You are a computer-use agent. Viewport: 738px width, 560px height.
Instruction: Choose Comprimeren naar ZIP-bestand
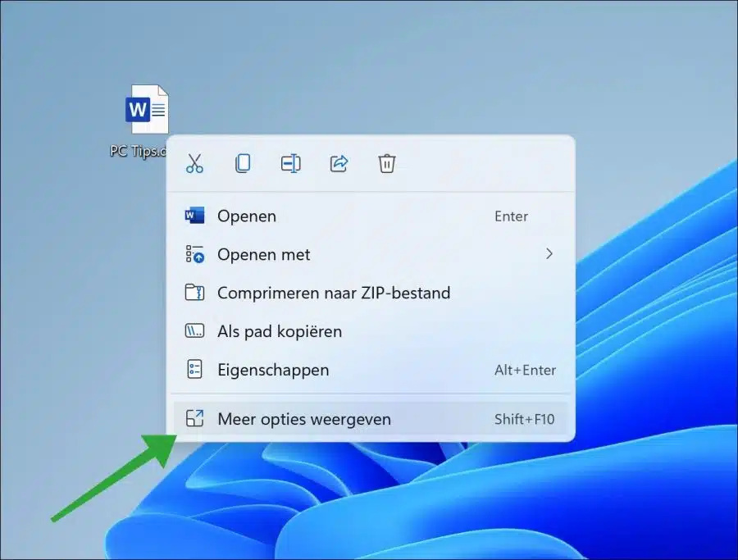371,293
